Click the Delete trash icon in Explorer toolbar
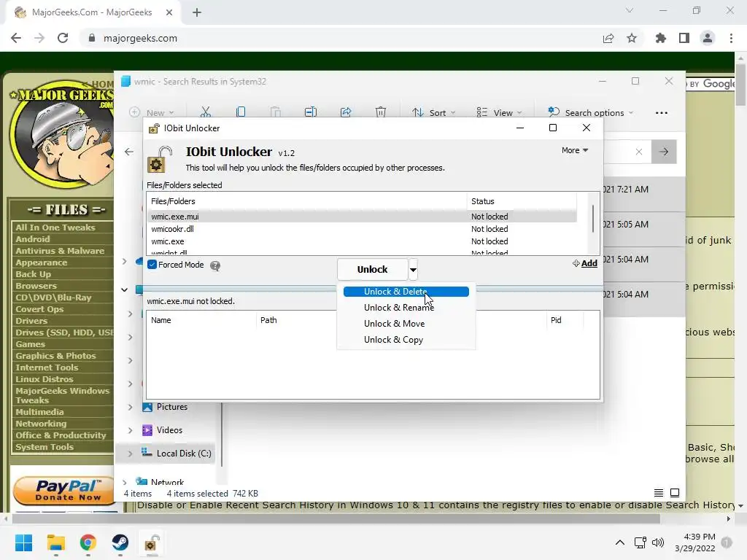This screenshot has height=560, width=747. click(x=381, y=112)
